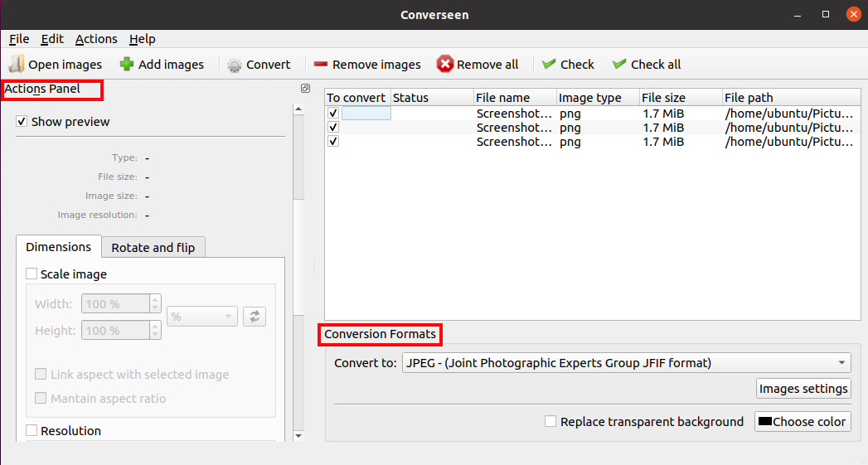Click the highlighted Status cell in first row
Viewport: 868px width, 465px height.
[366, 114]
